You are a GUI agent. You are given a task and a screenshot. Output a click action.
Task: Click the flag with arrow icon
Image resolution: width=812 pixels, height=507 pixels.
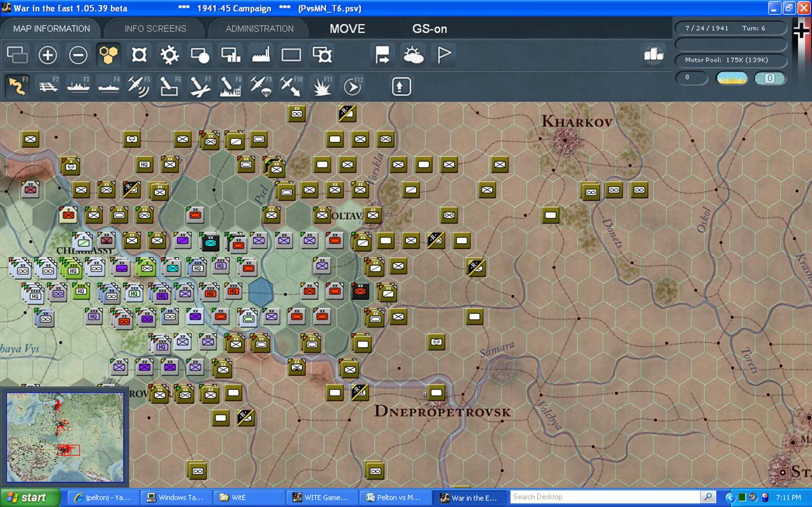(x=382, y=55)
